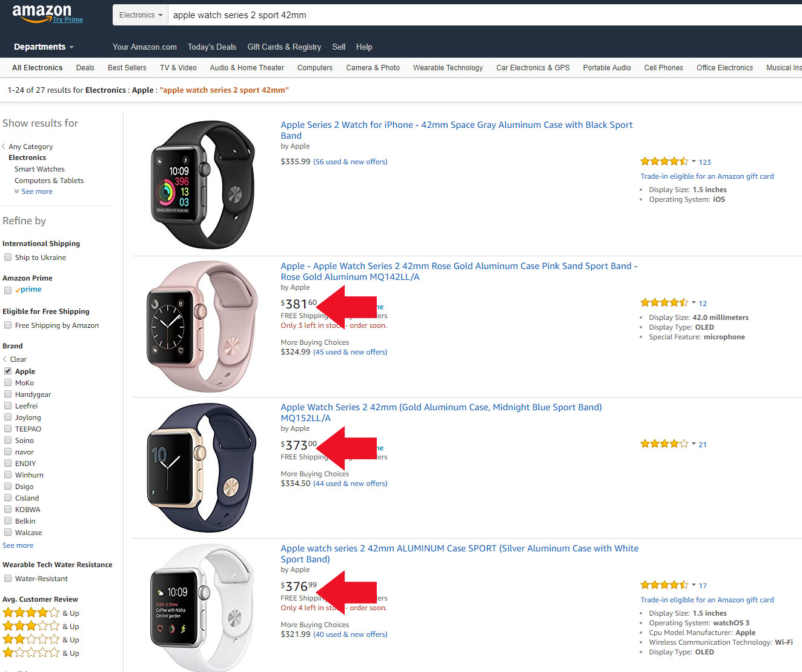Click the Amazon logo
802x672 pixels.
42,13
